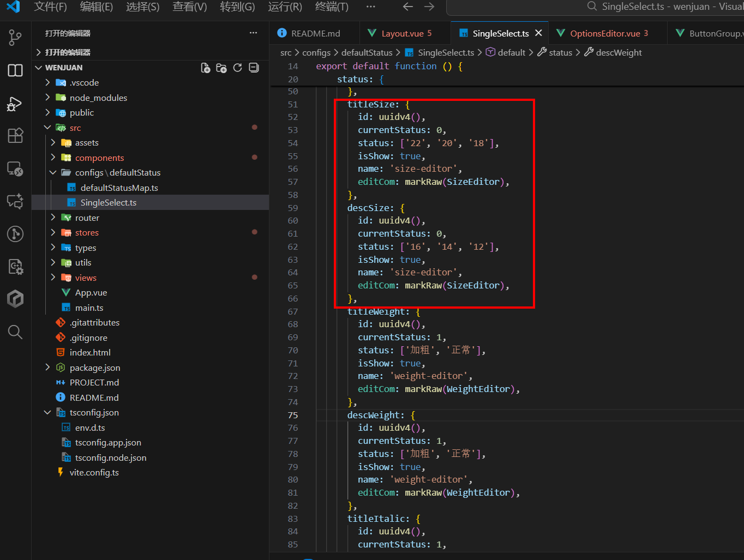
Task: Expand the components folder
Action: [x=53, y=158]
